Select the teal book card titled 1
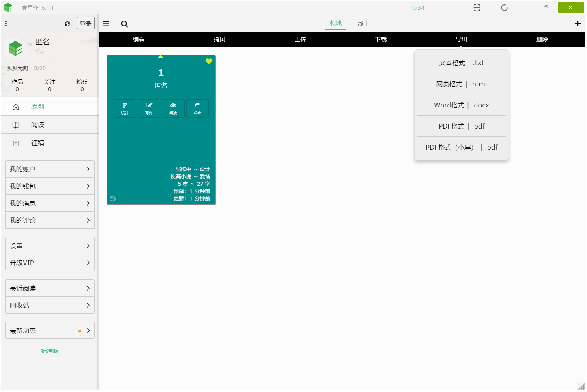The height and width of the screenshot is (392, 587). click(161, 130)
